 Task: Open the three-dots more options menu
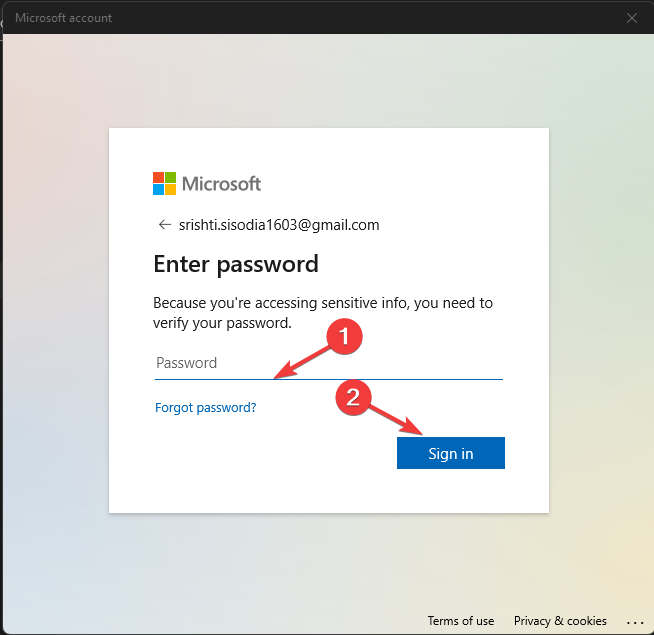pyautogui.click(x=635, y=622)
